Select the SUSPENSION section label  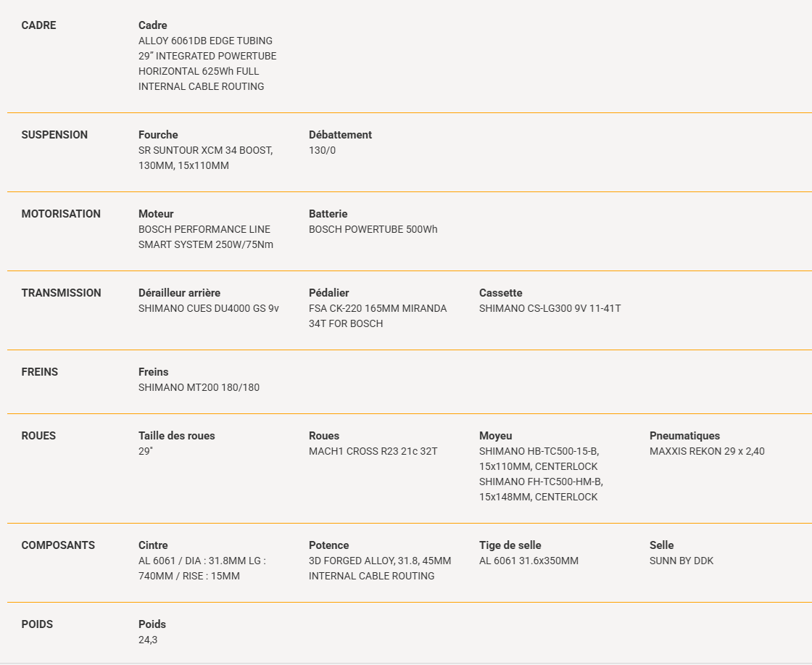click(54, 135)
